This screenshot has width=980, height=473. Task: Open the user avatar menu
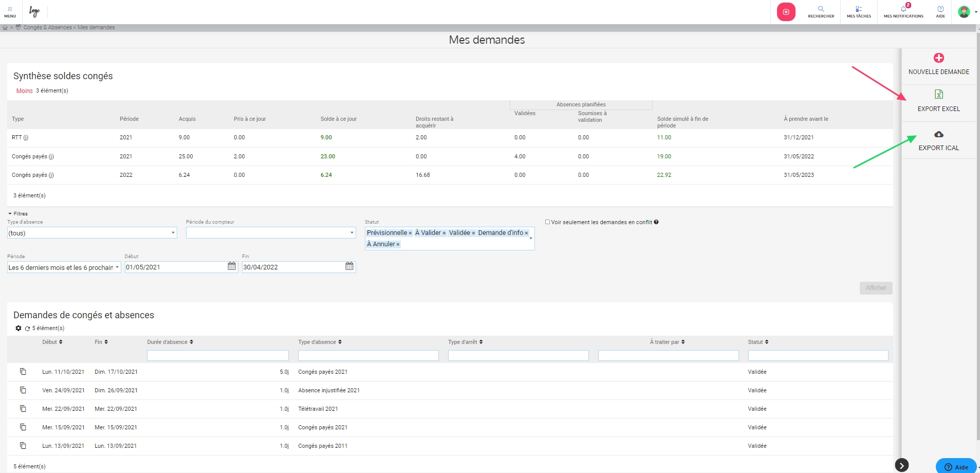964,11
